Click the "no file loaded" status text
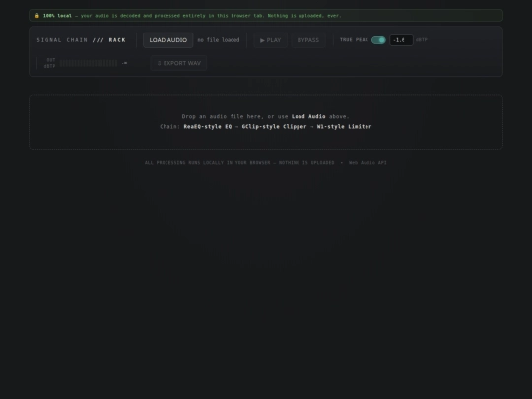The image size is (532, 399). (x=219, y=40)
